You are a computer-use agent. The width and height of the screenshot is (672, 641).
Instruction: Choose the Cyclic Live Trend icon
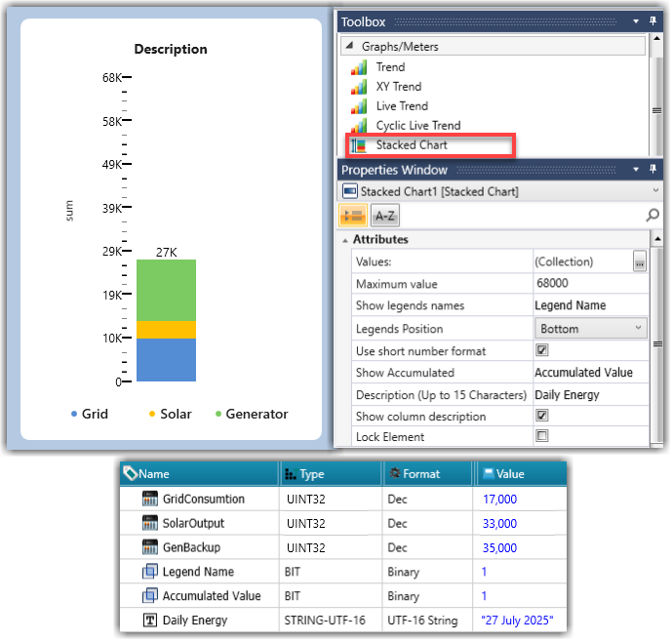tap(359, 126)
